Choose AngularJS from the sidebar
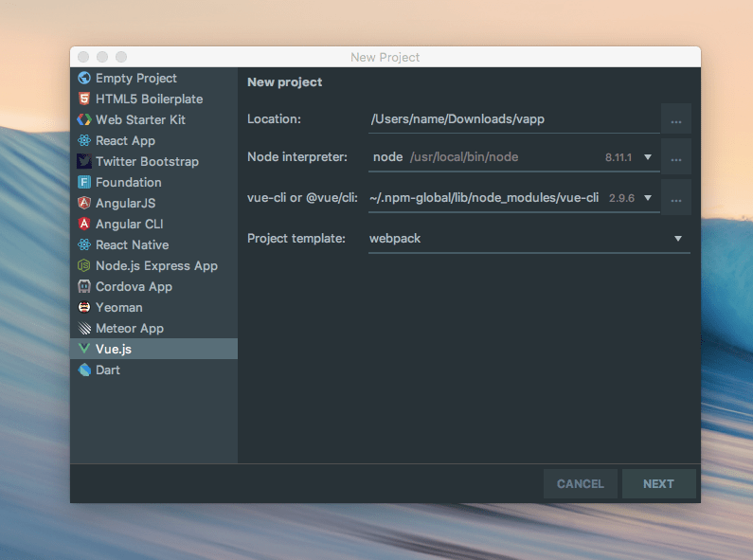 [x=153, y=203]
